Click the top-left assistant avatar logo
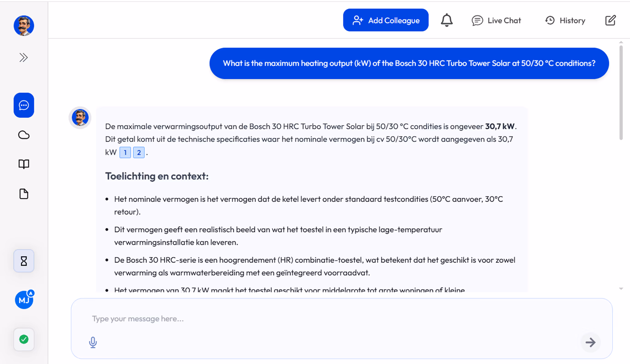This screenshot has width=630, height=364. pyautogui.click(x=24, y=25)
